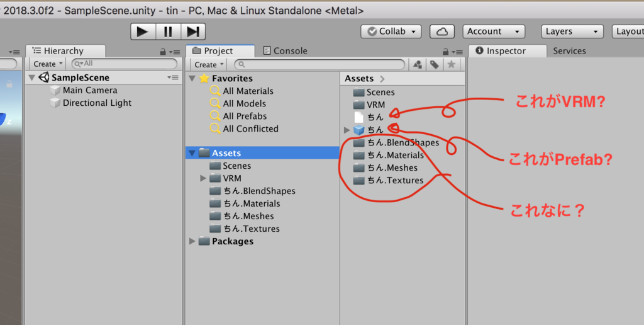Open the Hierarchy Create dropdown
This screenshot has width=644, height=325.
tap(47, 64)
